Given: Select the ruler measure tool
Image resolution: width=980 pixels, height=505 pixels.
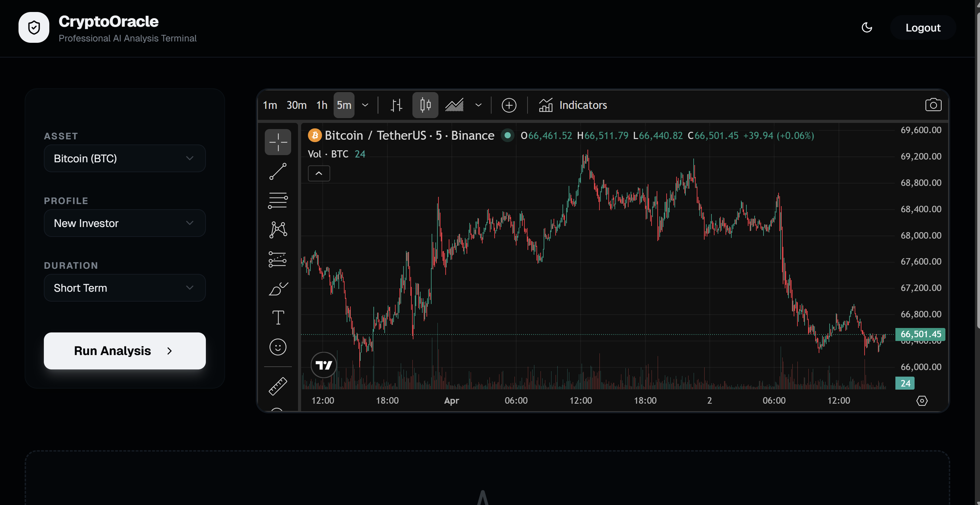Looking at the screenshot, I should click(278, 386).
